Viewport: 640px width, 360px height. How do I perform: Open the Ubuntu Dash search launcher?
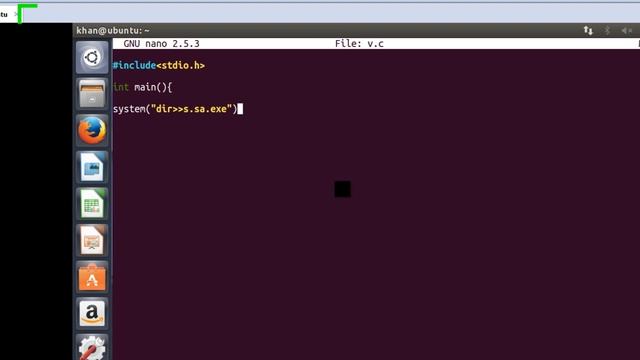click(92, 58)
